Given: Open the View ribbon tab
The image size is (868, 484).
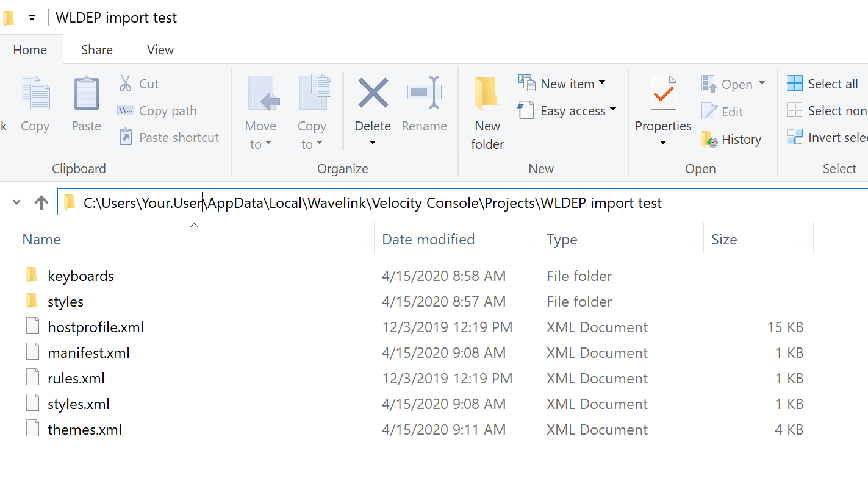Looking at the screenshot, I should click(160, 49).
